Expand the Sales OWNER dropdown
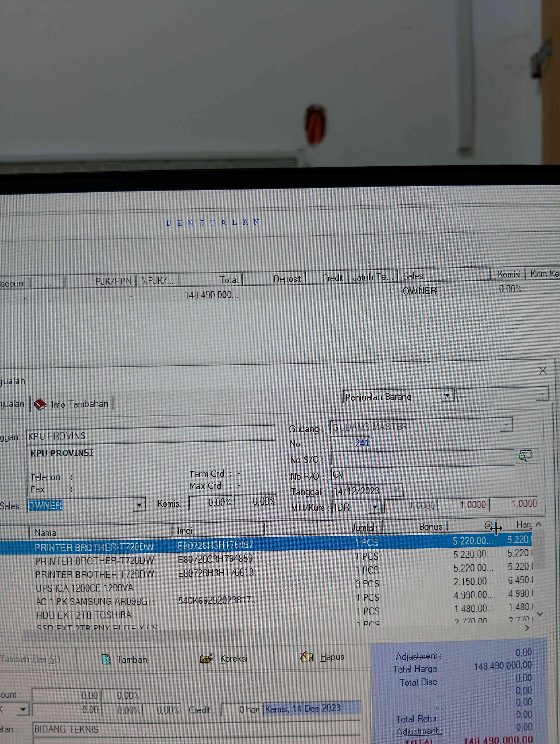This screenshot has width=560, height=744. coord(139,505)
